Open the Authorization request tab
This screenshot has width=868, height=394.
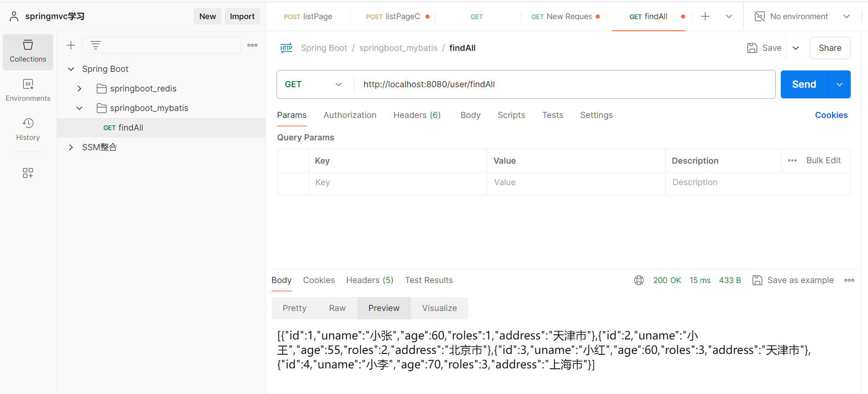click(350, 115)
